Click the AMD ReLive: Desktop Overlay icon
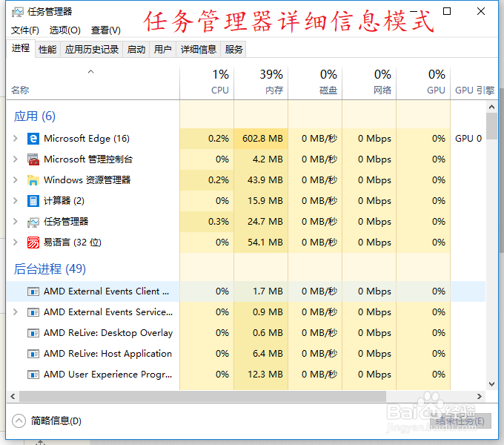The width and height of the screenshot is (504, 445). pos(33,333)
